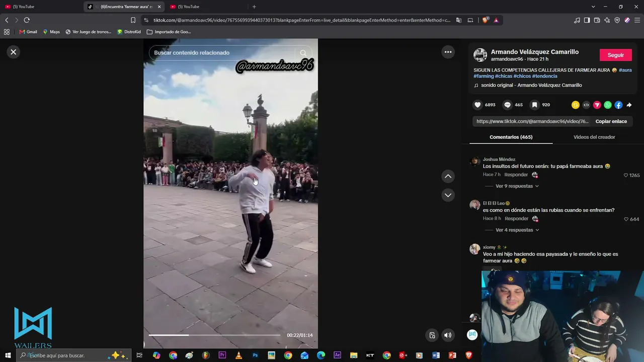The height and width of the screenshot is (362, 644).
Task: Go to the previous video arrow
Action: (x=448, y=176)
